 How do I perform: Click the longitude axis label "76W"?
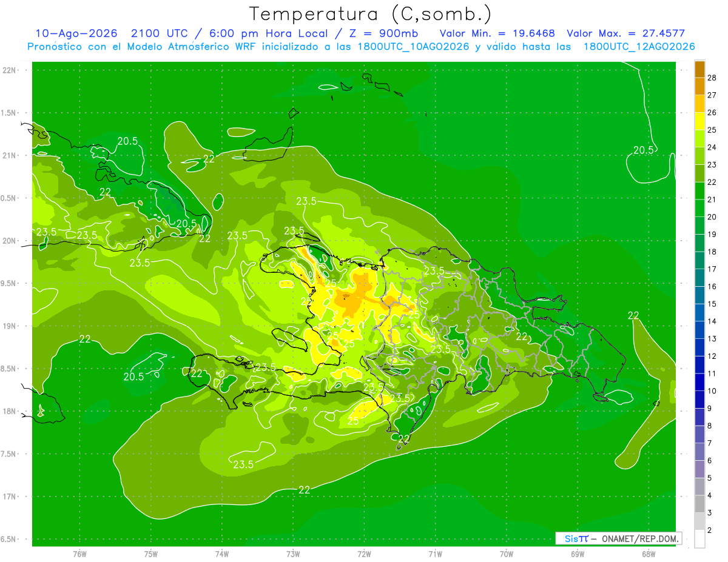(x=79, y=554)
